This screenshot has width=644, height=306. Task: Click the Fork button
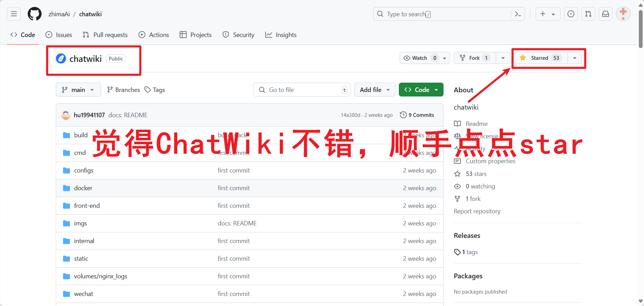click(475, 58)
